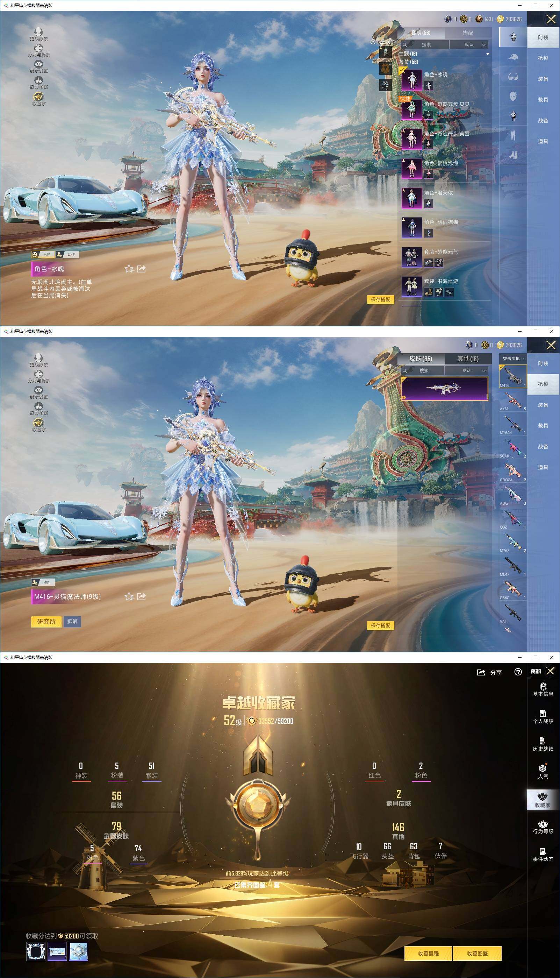The height and width of the screenshot is (978, 560).
Task: Open 收藏家 badge in the outfit (时装) window
Action: click(x=38, y=99)
